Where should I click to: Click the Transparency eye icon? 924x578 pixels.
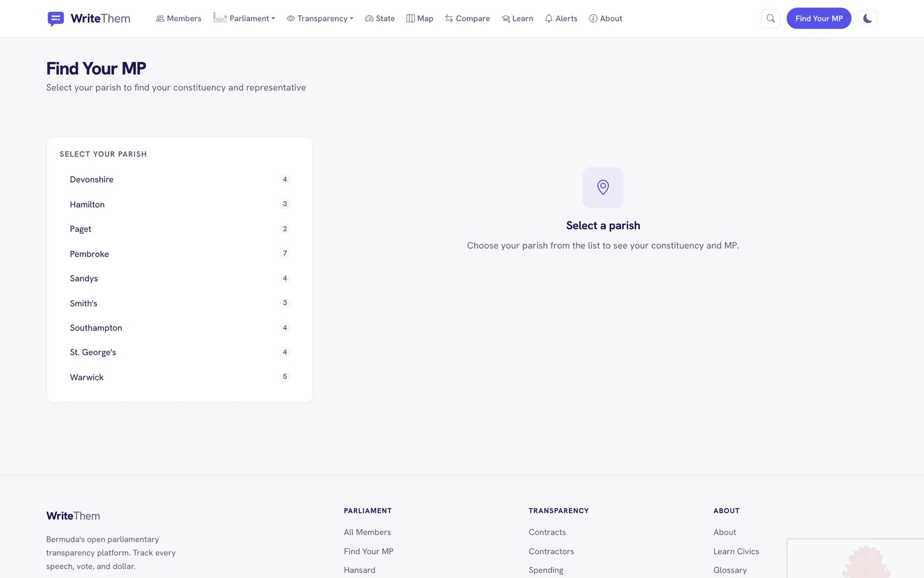[290, 18]
